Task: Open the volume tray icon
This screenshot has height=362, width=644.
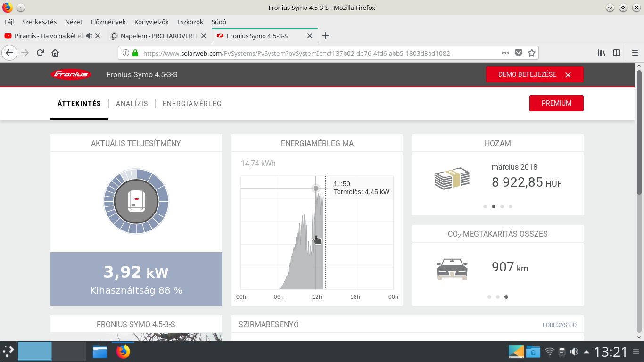Action: coord(574,352)
